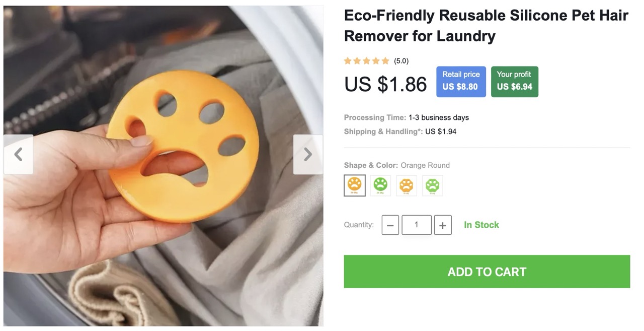Pick the green paw-shaped swatch
Viewport: 644px width, 331px height.
pyautogui.click(x=433, y=185)
